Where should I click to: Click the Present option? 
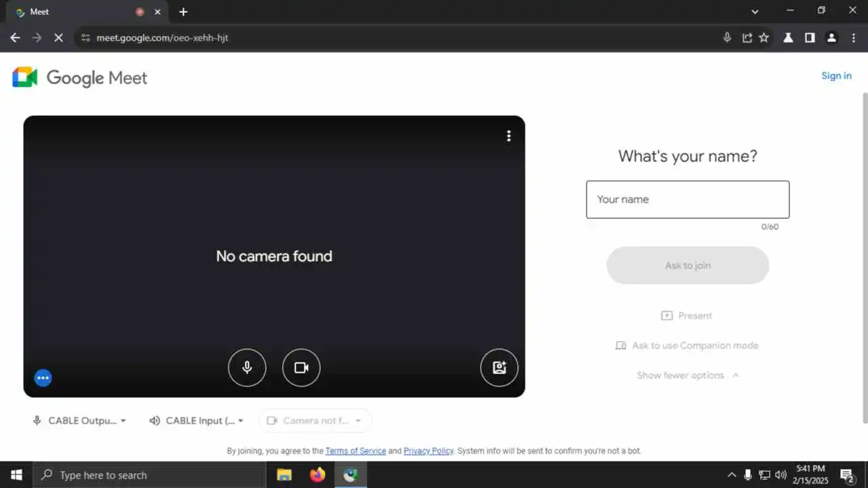[686, 315]
